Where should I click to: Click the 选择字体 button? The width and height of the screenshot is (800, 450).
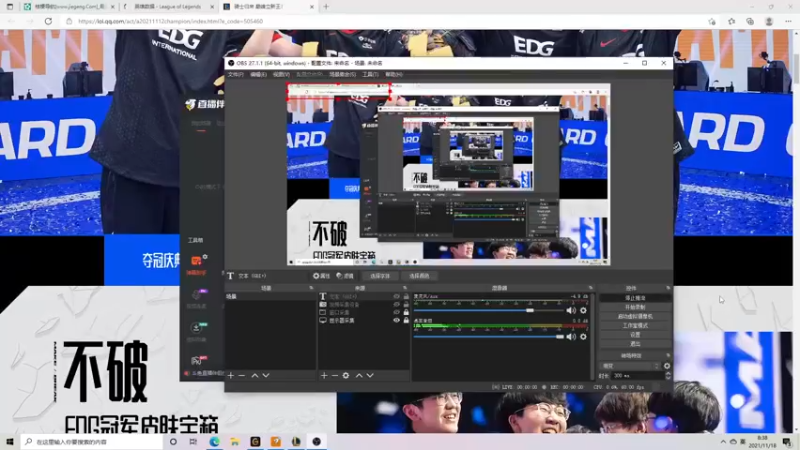(x=380, y=276)
